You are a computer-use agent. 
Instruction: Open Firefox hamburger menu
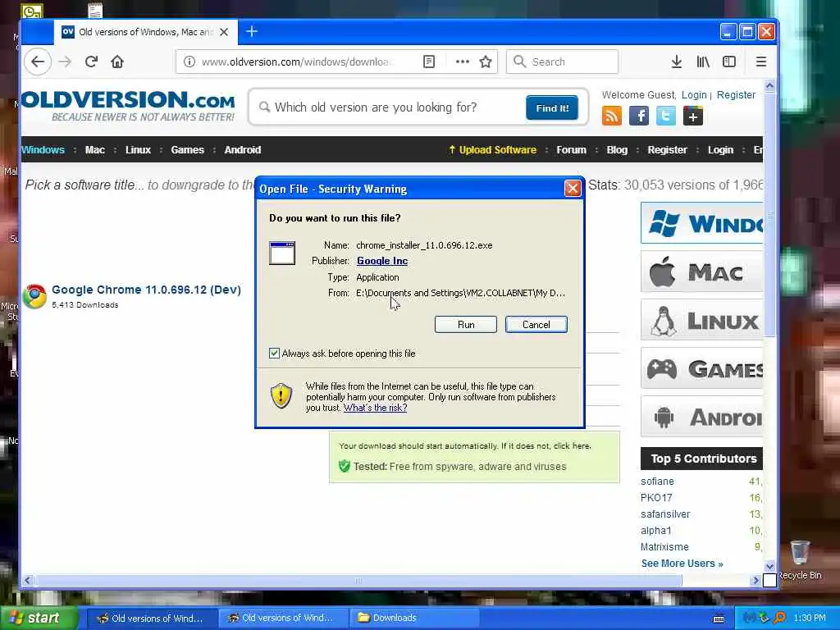pyautogui.click(x=760, y=62)
